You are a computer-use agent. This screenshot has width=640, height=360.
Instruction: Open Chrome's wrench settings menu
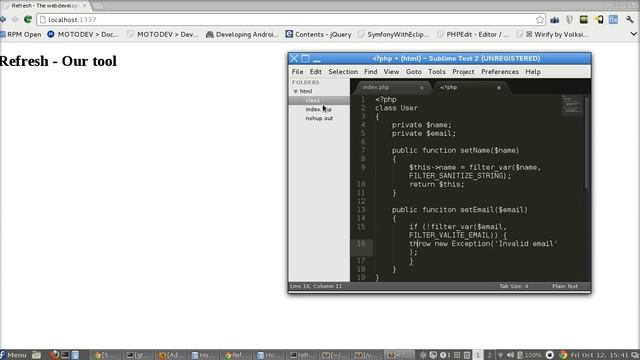tap(630, 20)
